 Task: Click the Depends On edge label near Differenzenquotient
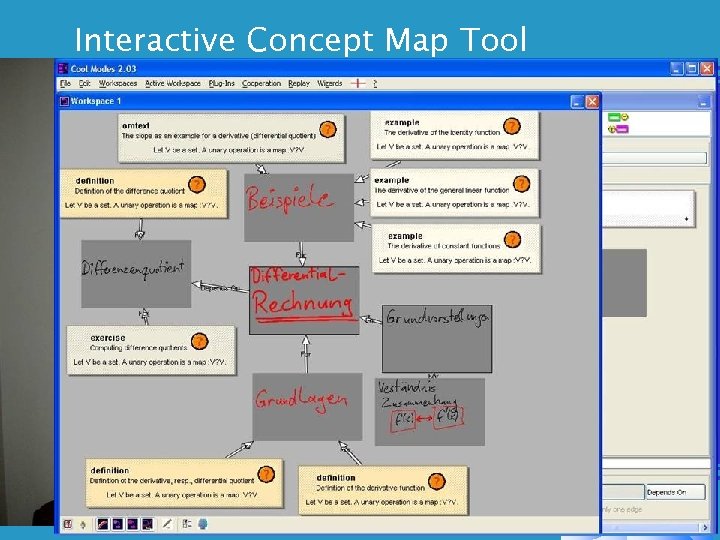pyautogui.click(x=220, y=288)
